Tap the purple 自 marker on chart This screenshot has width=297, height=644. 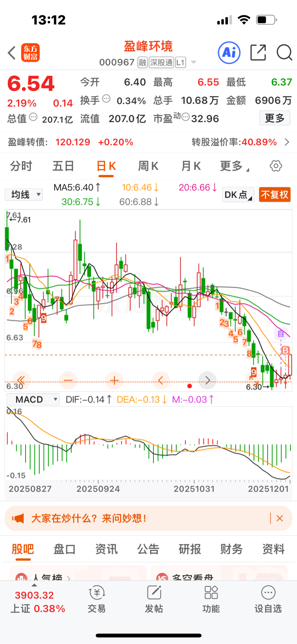[281, 333]
